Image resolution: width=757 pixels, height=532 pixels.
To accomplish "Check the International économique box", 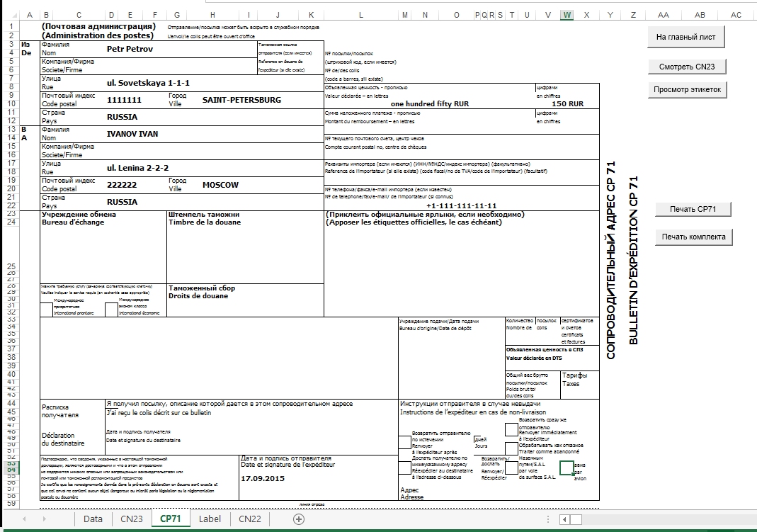I will (x=110, y=309).
